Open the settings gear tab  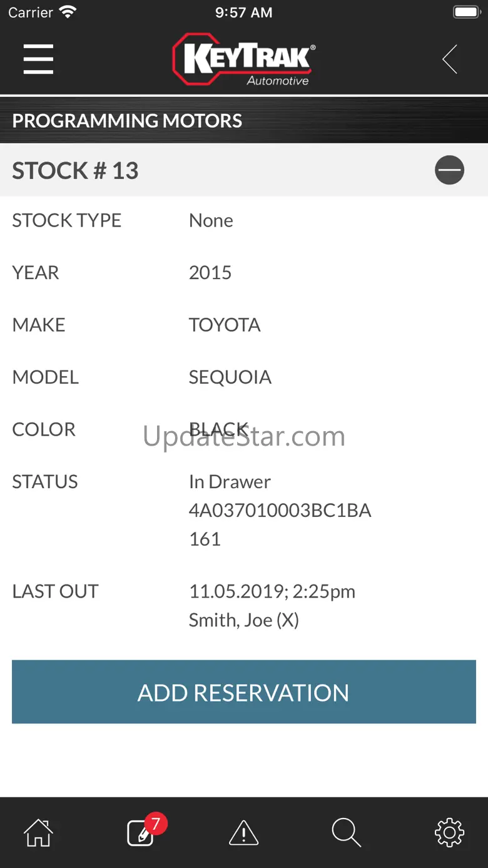pos(449,833)
